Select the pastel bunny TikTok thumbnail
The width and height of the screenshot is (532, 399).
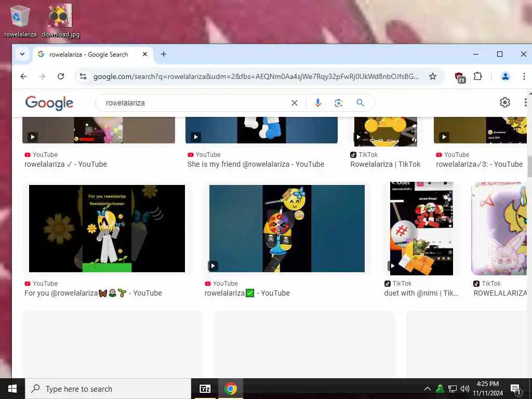pyautogui.click(x=499, y=229)
